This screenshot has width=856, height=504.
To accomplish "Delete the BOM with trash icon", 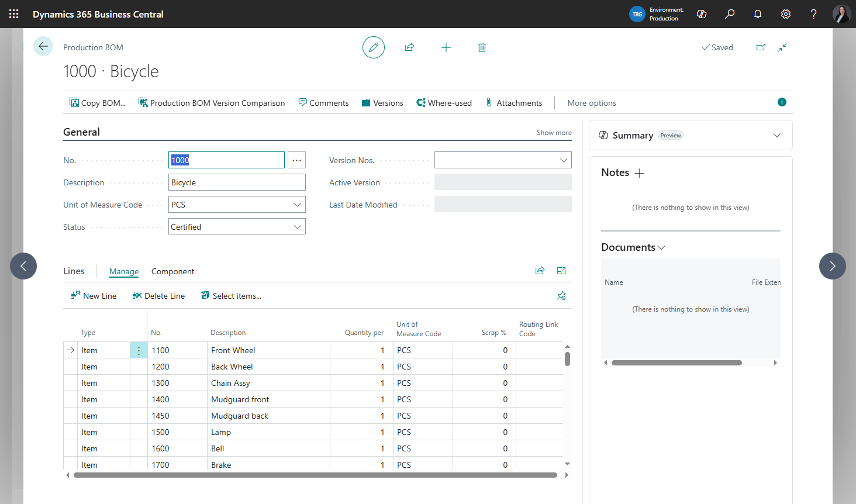I will (482, 47).
